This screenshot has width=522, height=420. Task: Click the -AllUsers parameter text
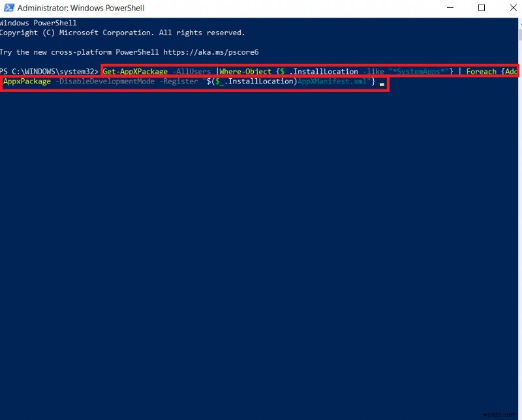click(192, 71)
